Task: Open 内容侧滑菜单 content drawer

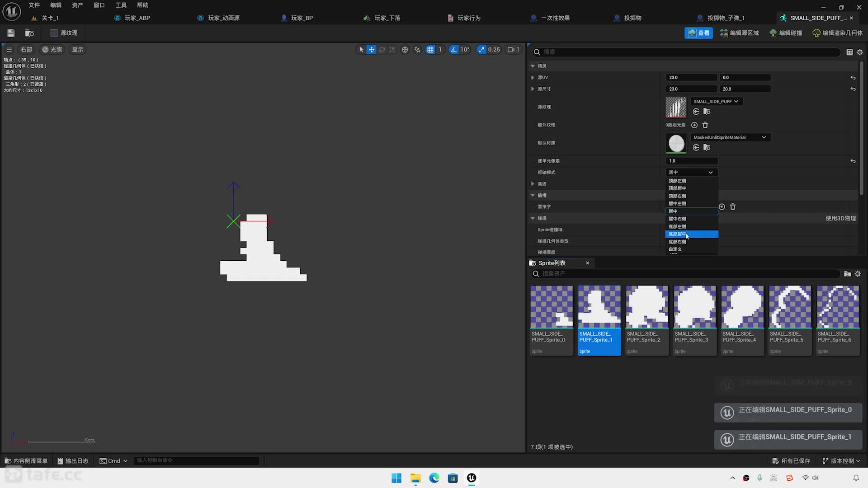Action: tap(26, 461)
